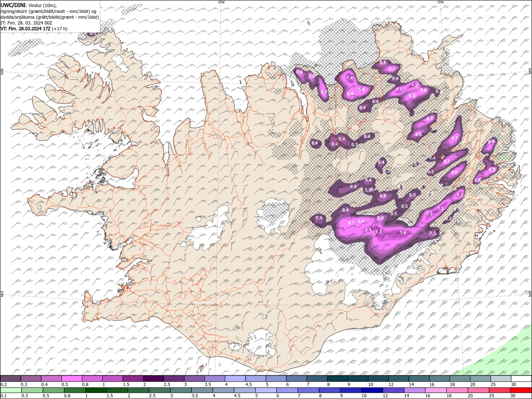This screenshot has height=399, width=532.
Task: Click the '0.2' label under upper legend
Action: pos(4,384)
